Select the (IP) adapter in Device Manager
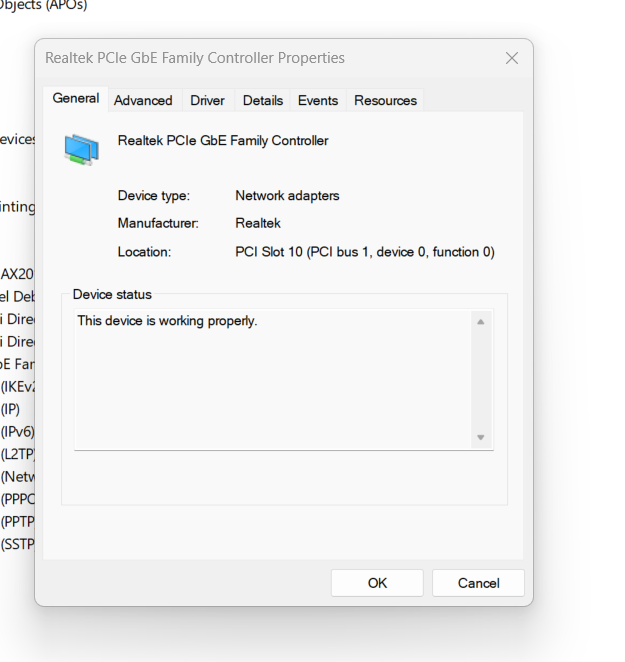 (x=10, y=409)
